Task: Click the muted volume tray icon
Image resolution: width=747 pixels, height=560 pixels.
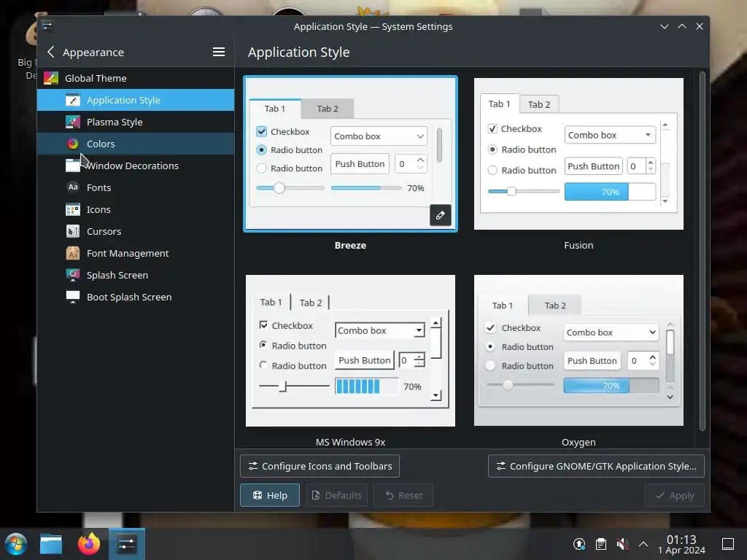Action: click(622, 544)
